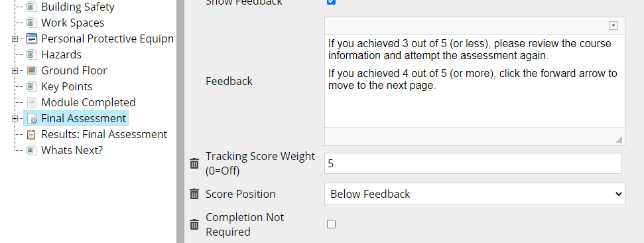Delete the Tracking Score Weight property

pos(194,163)
